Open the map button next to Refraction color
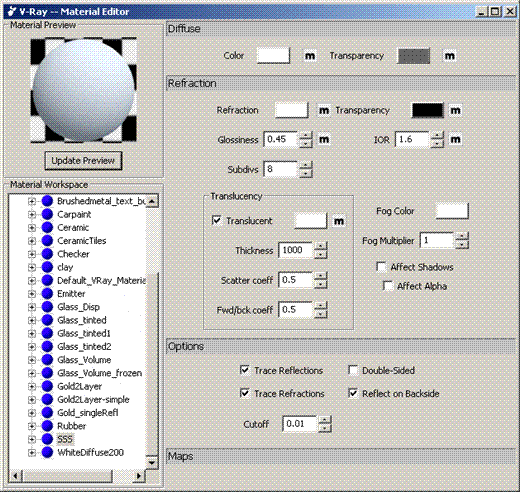 (x=324, y=110)
